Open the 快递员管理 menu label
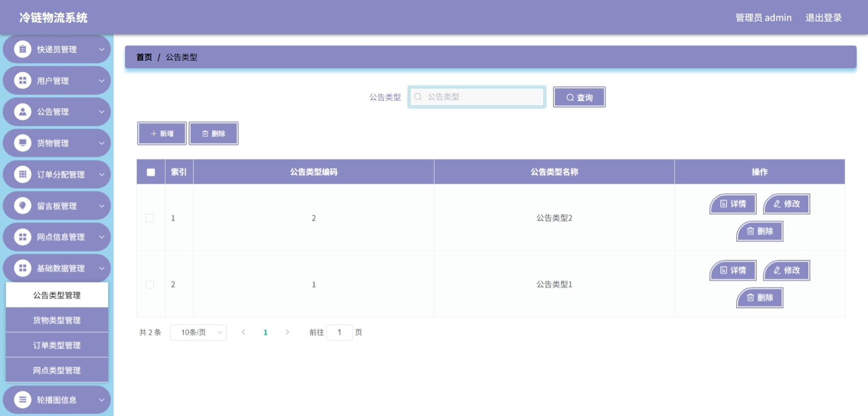Screen dimensions: 868x416 tap(57, 49)
